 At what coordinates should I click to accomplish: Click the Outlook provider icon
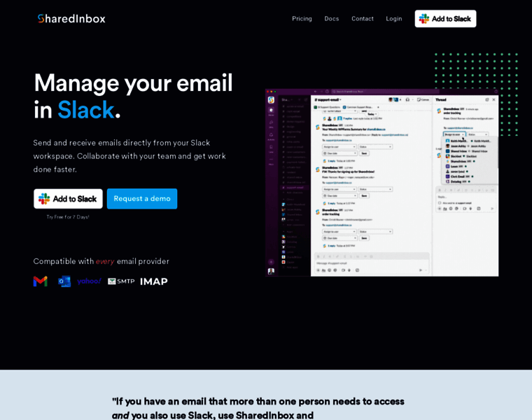(x=64, y=281)
